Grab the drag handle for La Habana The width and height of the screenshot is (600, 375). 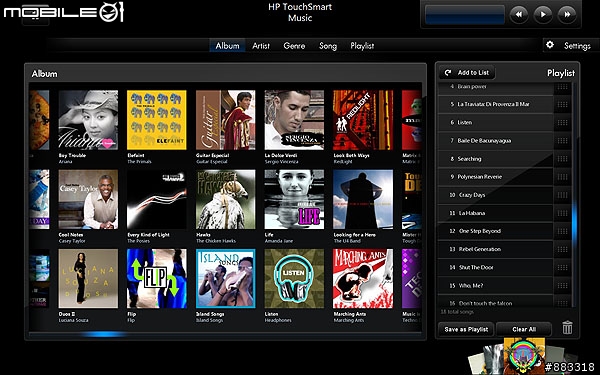(562, 213)
